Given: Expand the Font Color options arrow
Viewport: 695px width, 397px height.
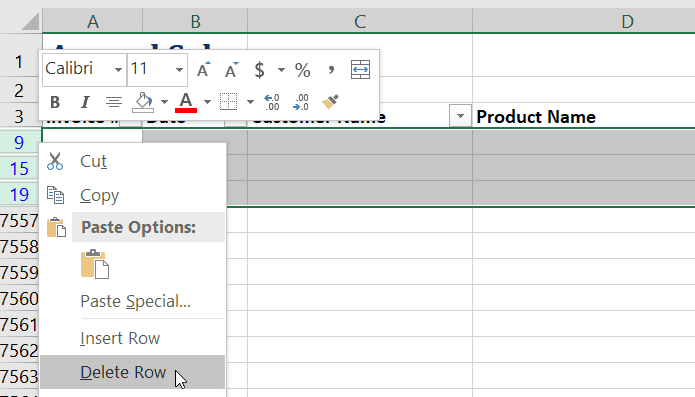Looking at the screenshot, I should click(x=207, y=102).
